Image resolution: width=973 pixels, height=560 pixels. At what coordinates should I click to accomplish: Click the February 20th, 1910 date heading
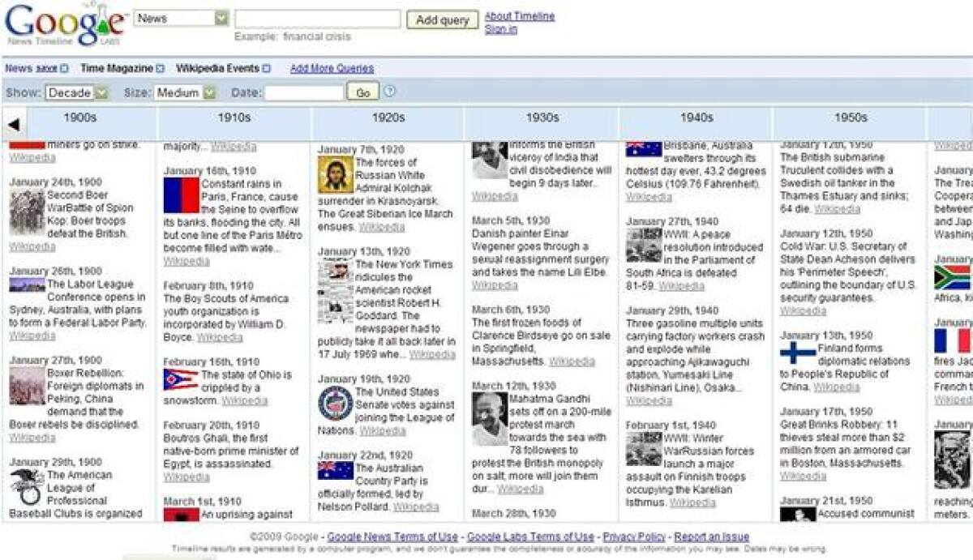point(210,425)
